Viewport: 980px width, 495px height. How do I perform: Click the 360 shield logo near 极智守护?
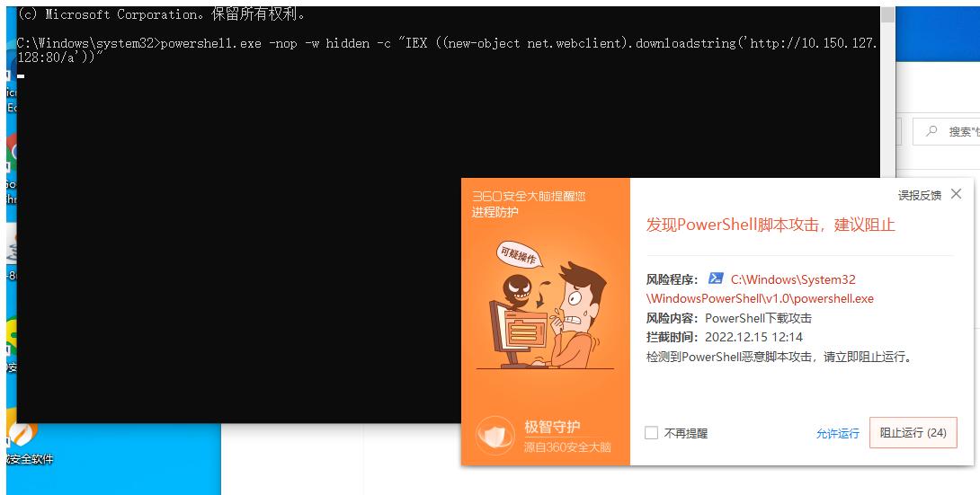(494, 435)
